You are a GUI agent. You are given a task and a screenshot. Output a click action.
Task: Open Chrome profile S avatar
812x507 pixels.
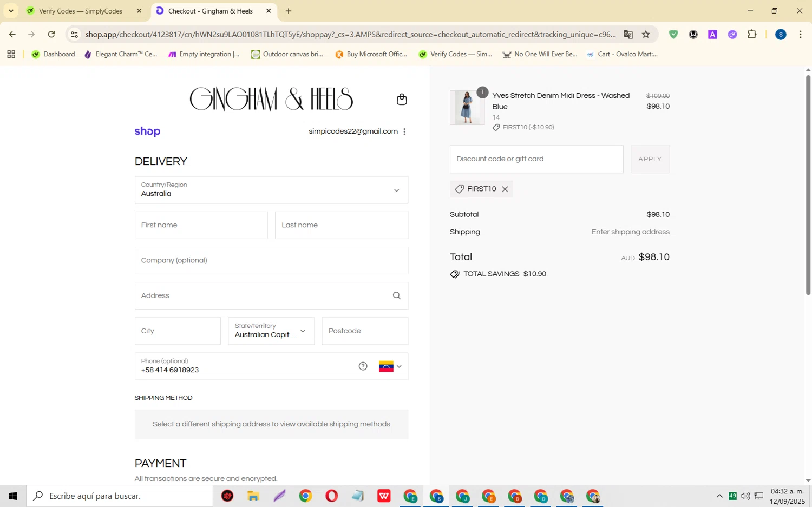point(781,34)
